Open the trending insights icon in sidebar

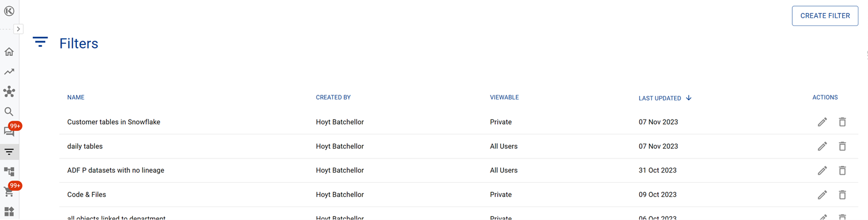(x=9, y=72)
